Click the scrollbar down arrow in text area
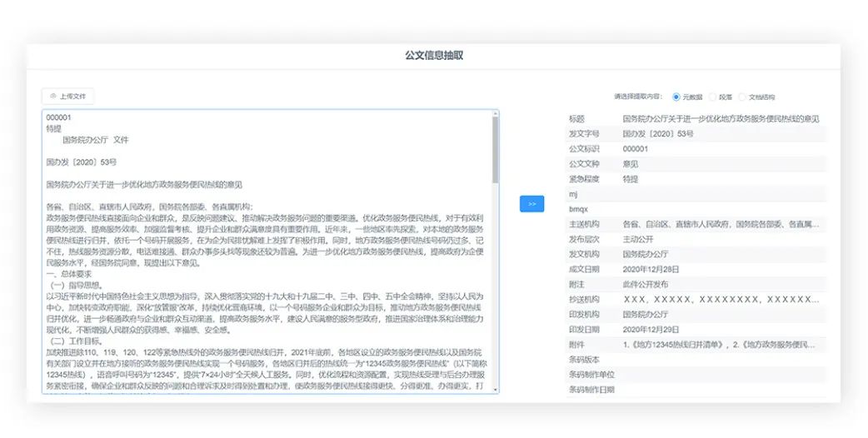Screen dimensions: 868x438 tap(495, 389)
